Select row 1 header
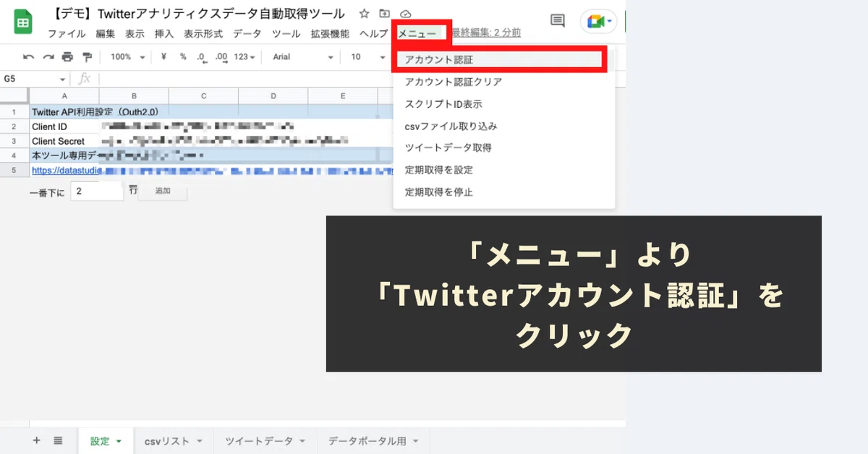This screenshot has width=868, height=454. click(14, 112)
